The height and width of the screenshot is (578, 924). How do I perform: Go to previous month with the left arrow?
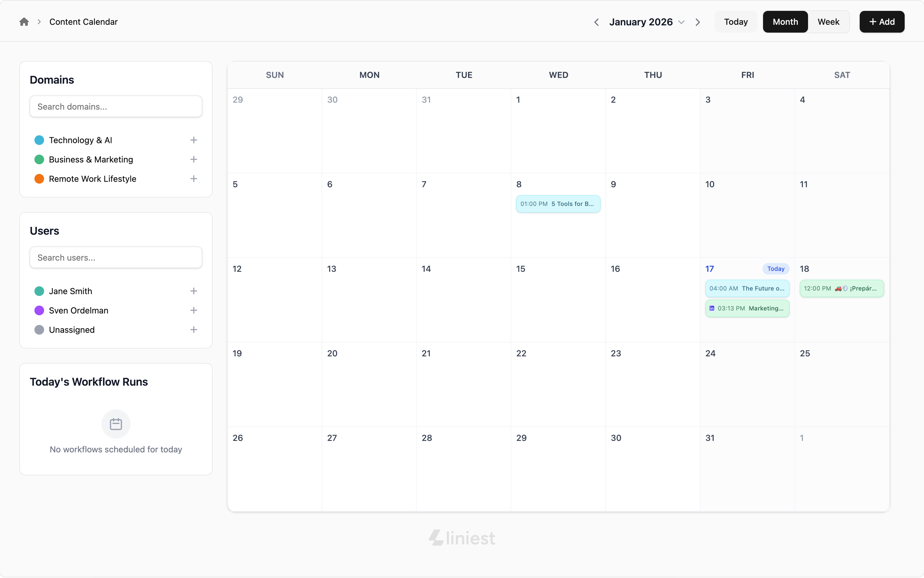(596, 22)
